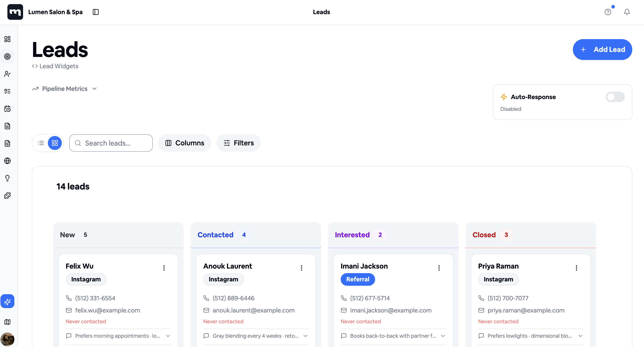644x347 pixels.
Task: Click felix.wu@example.com email address
Action: (108, 310)
